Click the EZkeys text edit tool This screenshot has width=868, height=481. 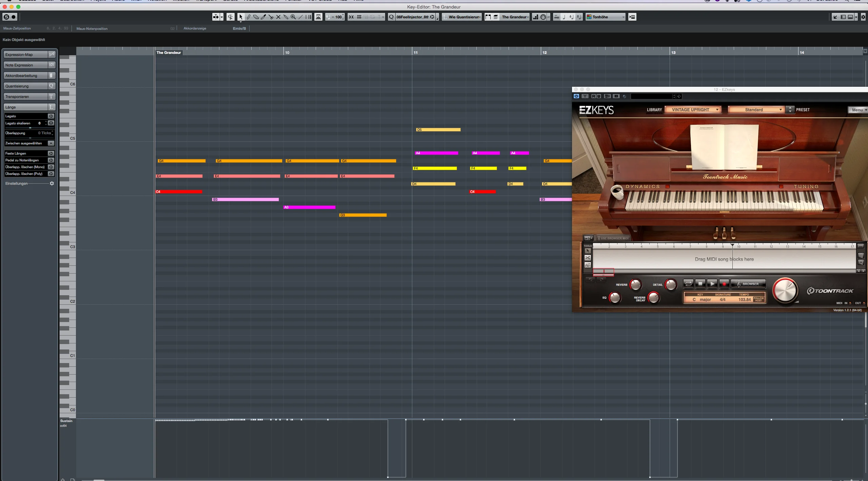pyautogui.click(x=588, y=265)
